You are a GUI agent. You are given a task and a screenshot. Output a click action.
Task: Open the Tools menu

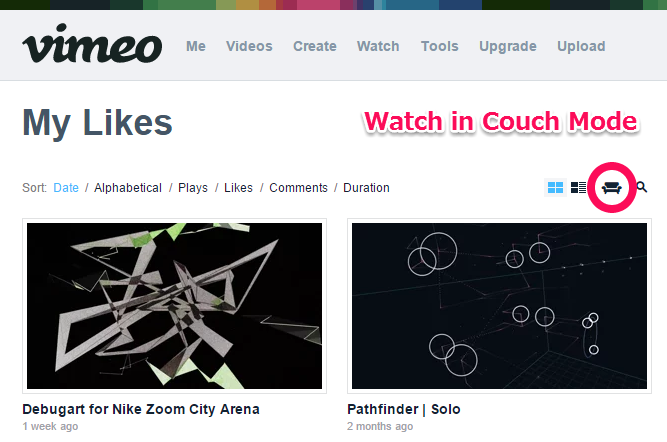440,46
